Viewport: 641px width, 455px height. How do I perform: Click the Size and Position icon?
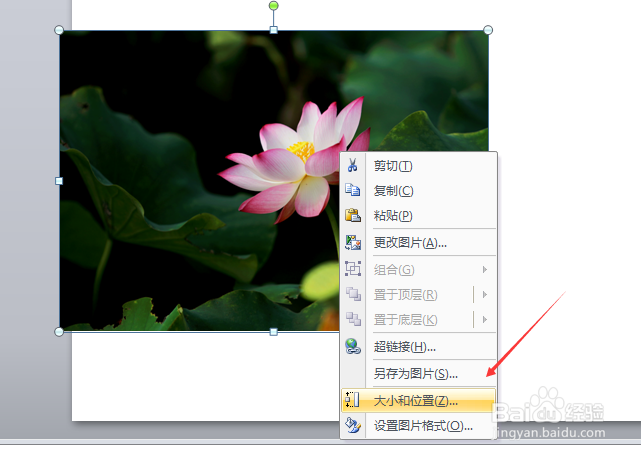coord(352,400)
